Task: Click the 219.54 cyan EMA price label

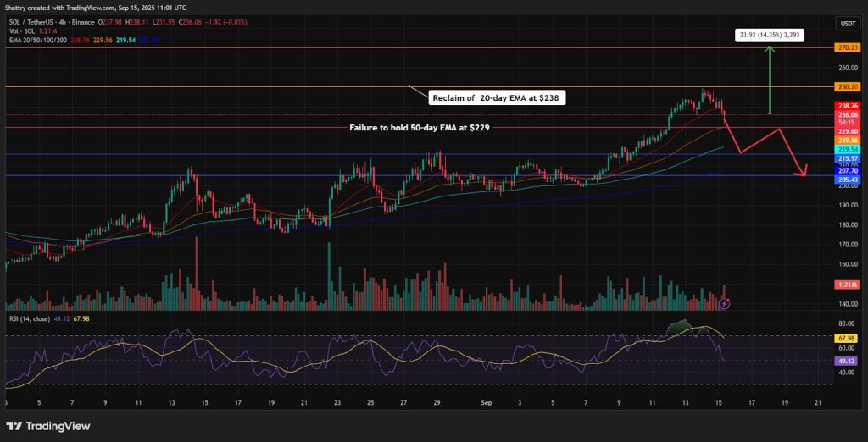Action: coord(849,148)
